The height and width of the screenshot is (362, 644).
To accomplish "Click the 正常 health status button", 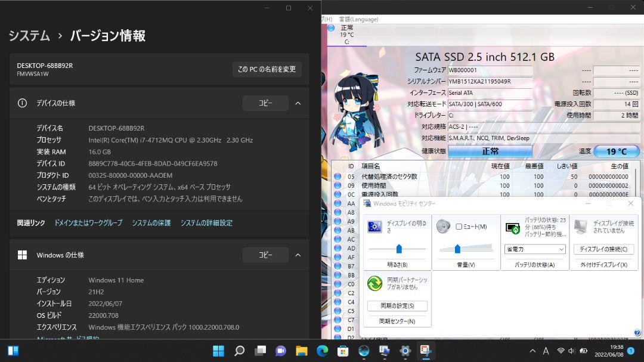I will click(x=490, y=151).
